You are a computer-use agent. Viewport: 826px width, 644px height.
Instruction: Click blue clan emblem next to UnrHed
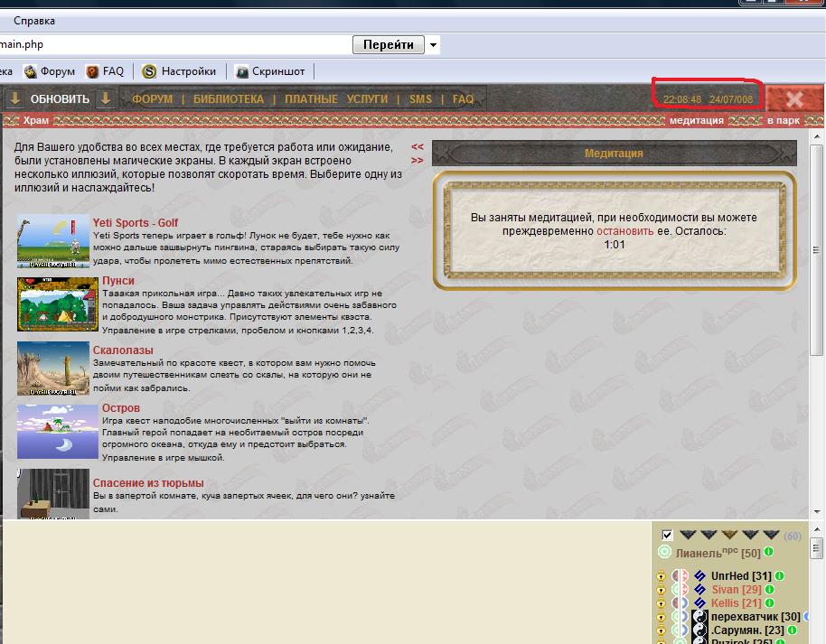click(x=699, y=575)
